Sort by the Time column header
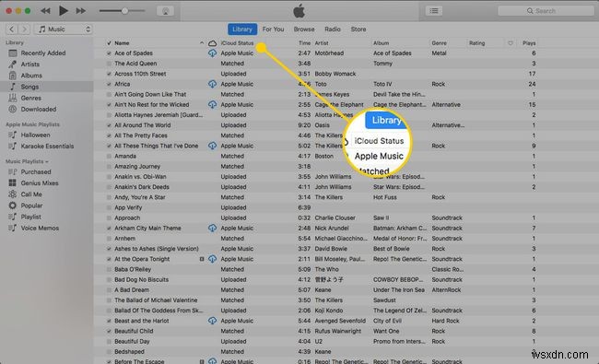Screen dimensions: 599x364 click(x=304, y=43)
